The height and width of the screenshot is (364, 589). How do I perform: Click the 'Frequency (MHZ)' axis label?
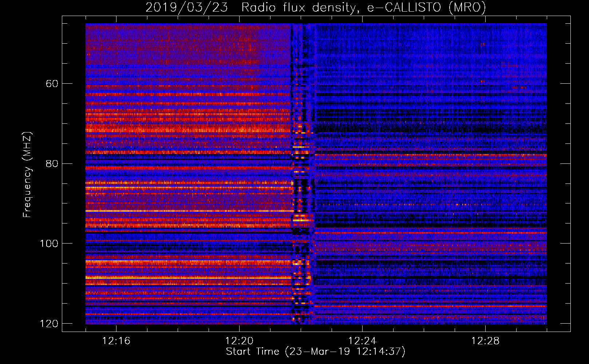coord(27,174)
